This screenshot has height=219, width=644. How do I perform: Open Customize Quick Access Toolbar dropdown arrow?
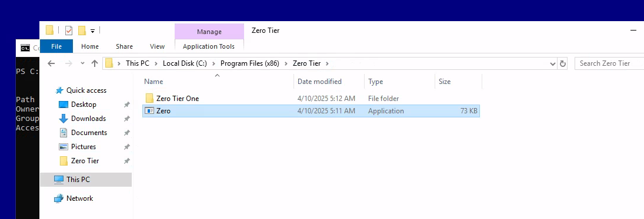point(93,31)
